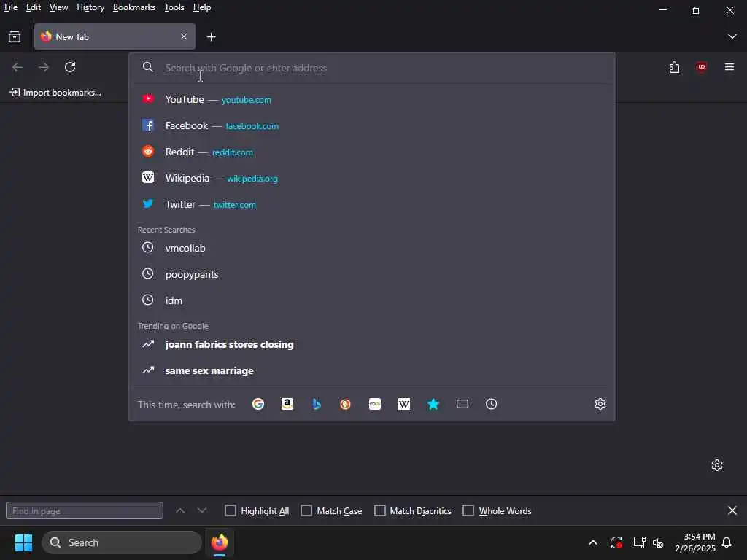Enable Whole Words checkbox
Image resolution: width=747 pixels, height=560 pixels.
[468, 510]
